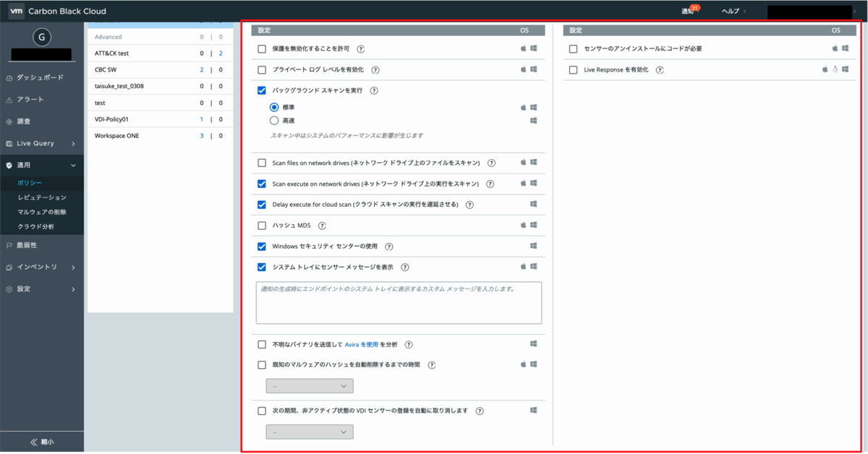Check the 既知のマルウェアのハッシュを自動削除 checkbox
This screenshot has height=454, width=868.
pos(262,365)
